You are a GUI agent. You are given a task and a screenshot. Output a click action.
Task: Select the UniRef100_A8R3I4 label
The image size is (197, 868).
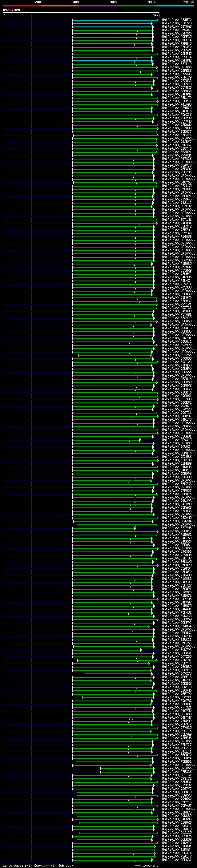pos(177,853)
